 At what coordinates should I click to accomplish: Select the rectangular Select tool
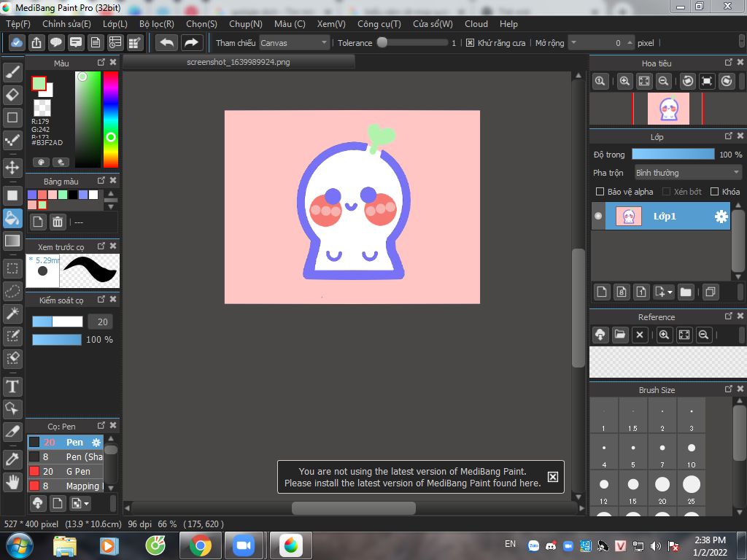[x=12, y=268]
